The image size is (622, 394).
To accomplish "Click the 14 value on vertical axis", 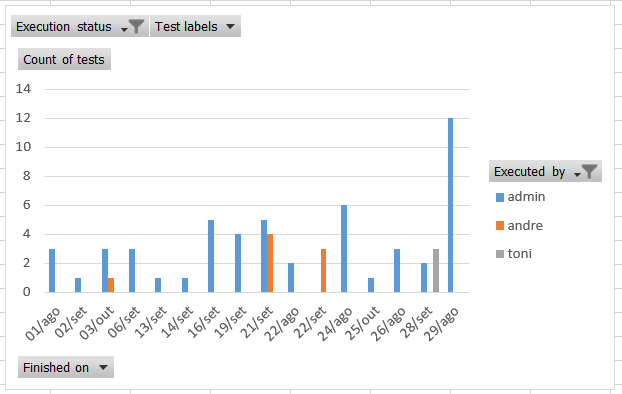I will tap(23, 89).
